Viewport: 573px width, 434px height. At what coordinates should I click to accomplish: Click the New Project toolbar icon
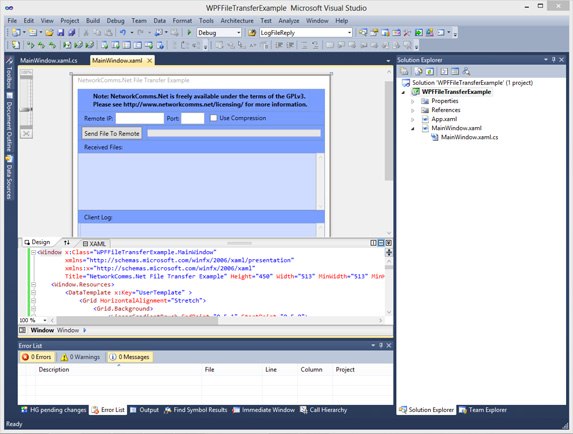(16, 33)
